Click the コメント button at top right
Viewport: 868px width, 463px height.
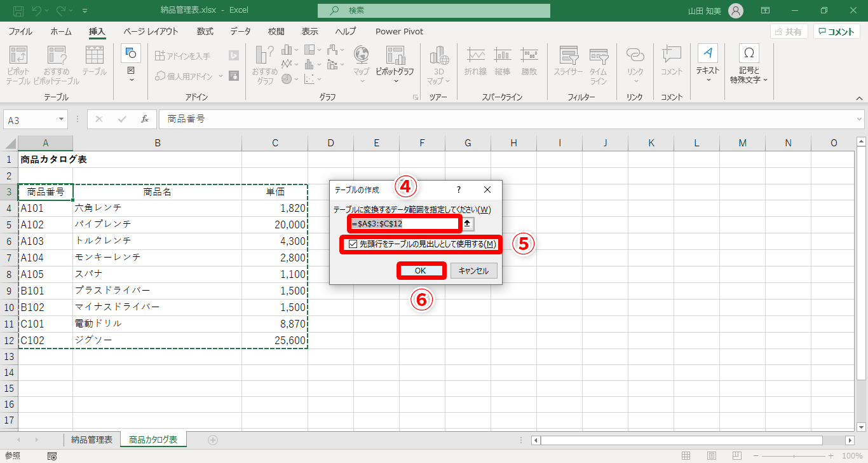click(836, 32)
